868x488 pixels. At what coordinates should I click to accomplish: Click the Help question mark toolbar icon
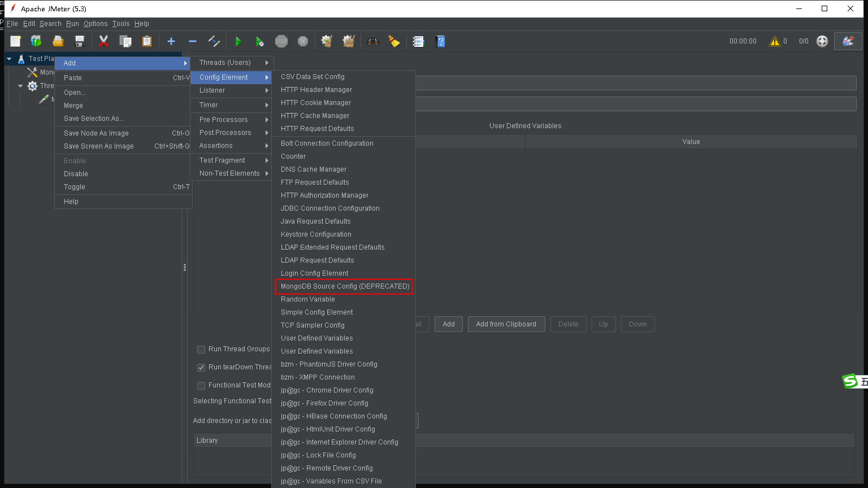440,41
